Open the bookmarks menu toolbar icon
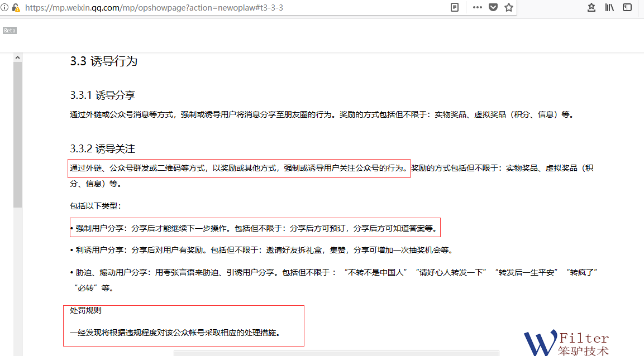Screen dimensions: 644x356 [591, 7]
